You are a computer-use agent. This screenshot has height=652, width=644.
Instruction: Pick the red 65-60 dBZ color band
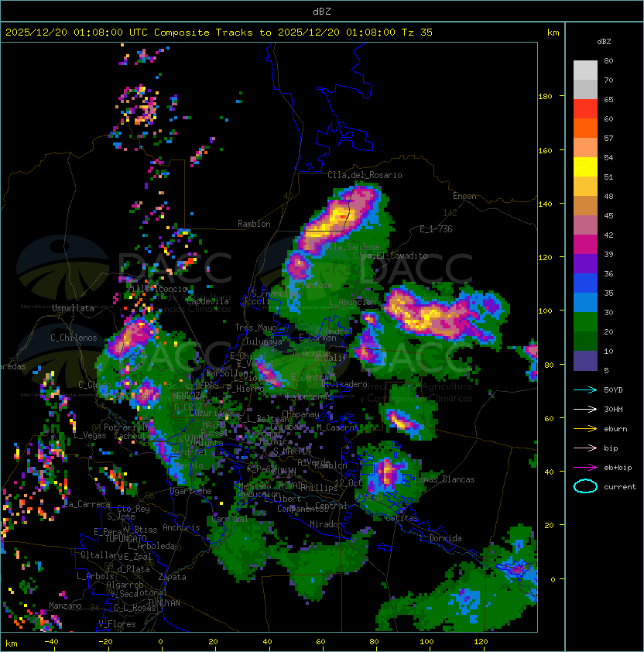click(585, 109)
